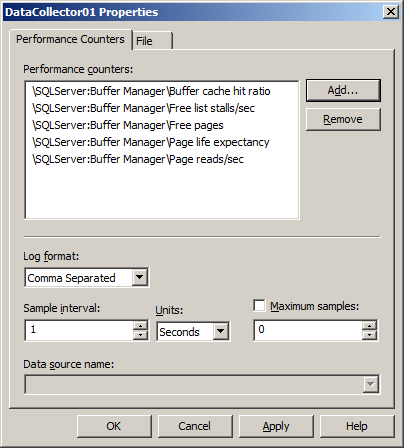The image size is (404, 448).
Task: Select the Buffer cache hit ratio counter
Action: pos(151,91)
